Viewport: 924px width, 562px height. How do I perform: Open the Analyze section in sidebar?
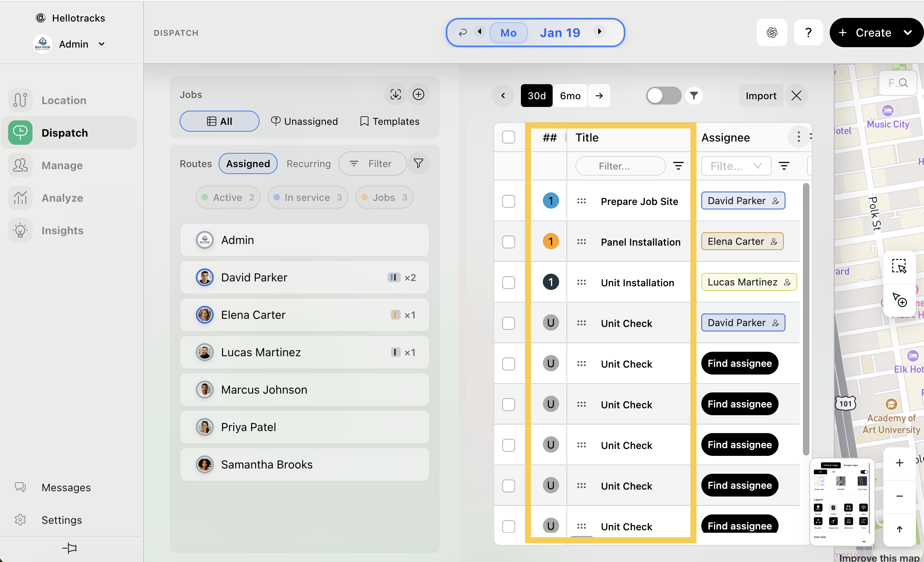click(x=62, y=198)
